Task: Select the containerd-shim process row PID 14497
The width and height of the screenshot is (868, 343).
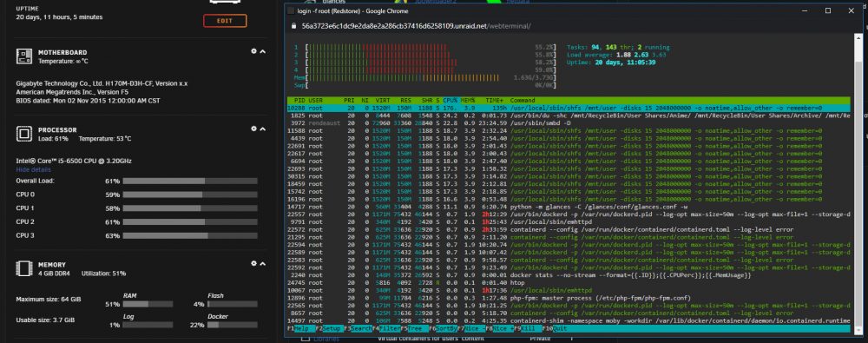Action: [x=569, y=320]
